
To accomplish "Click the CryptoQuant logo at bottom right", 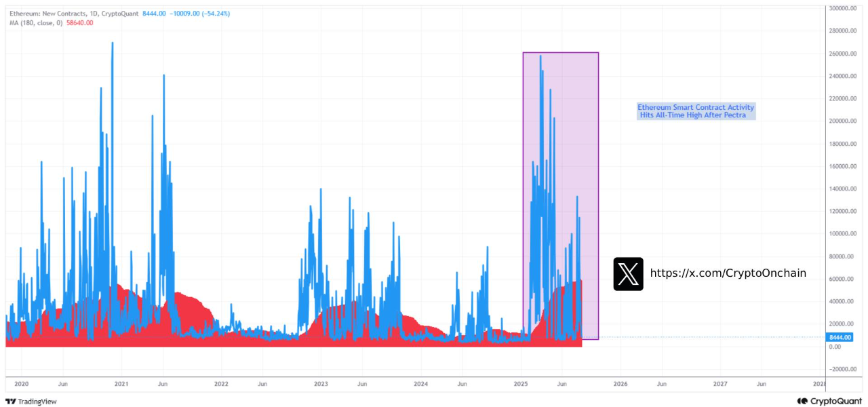I will coord(830,401).
